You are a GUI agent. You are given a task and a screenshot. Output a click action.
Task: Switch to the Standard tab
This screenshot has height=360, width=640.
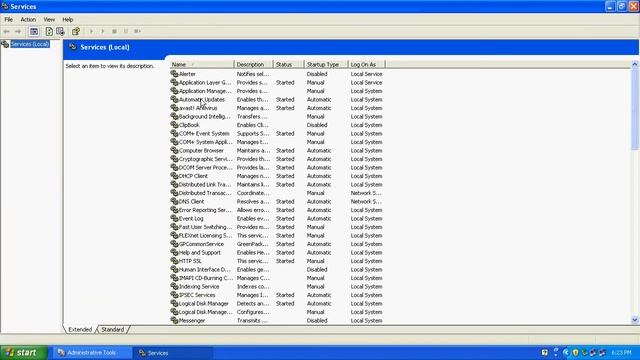(113, 329)
